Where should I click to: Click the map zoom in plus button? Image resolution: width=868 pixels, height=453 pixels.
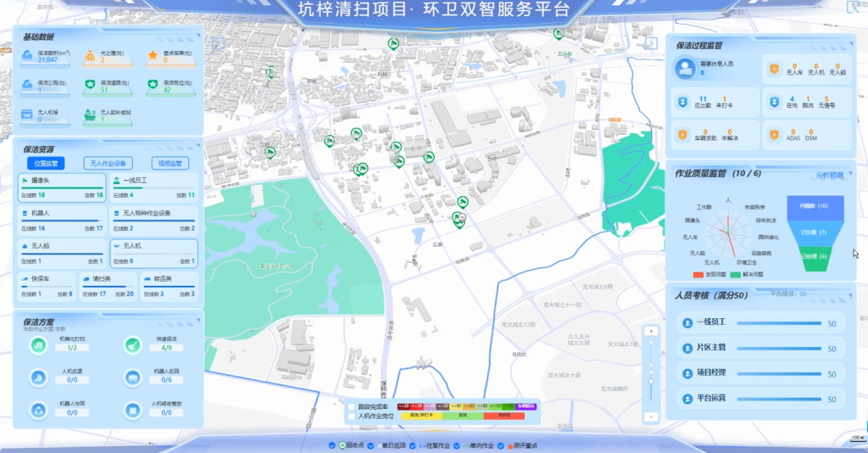(651, 331)
